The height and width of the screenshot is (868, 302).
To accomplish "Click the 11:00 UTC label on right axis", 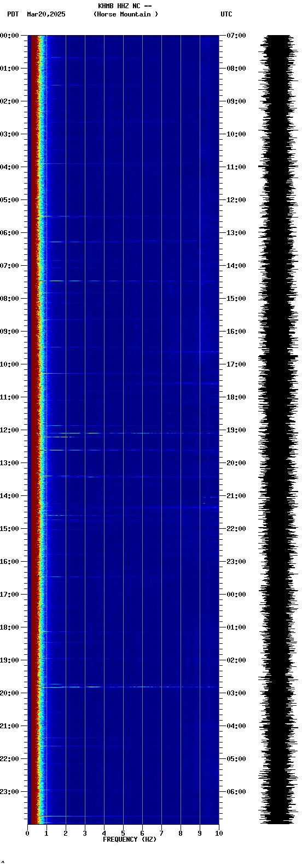I will coord(236,167).
